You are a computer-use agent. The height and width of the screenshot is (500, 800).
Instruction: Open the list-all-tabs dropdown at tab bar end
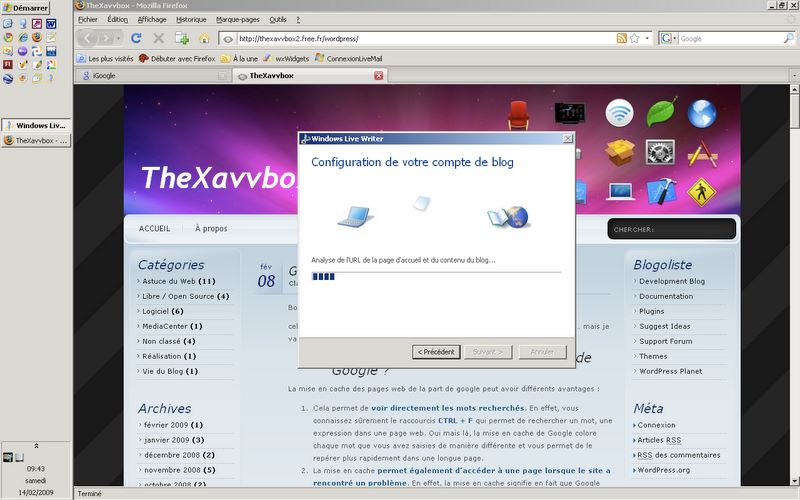pos(794,76)
